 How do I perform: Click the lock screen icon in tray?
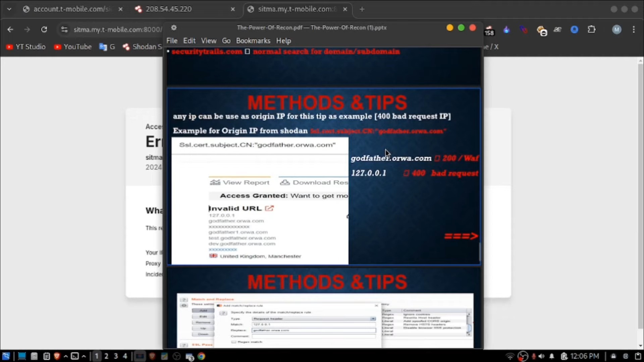point(613,356)
